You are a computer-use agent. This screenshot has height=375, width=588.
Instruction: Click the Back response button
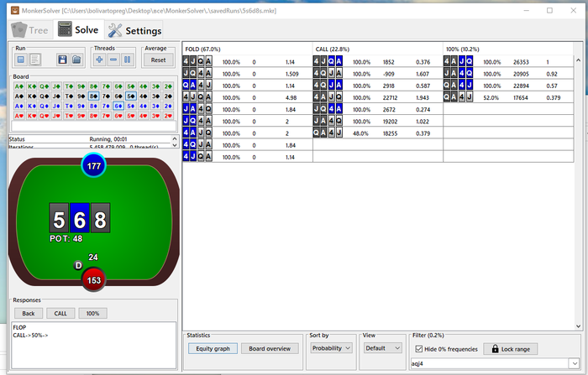(x=29, y=313)
